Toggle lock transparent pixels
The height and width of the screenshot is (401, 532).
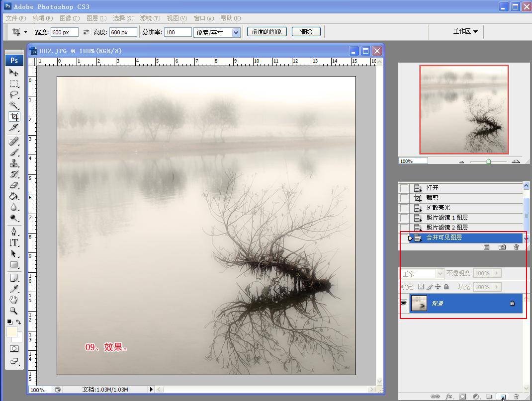pyautogui.click(x=421, y=287)
